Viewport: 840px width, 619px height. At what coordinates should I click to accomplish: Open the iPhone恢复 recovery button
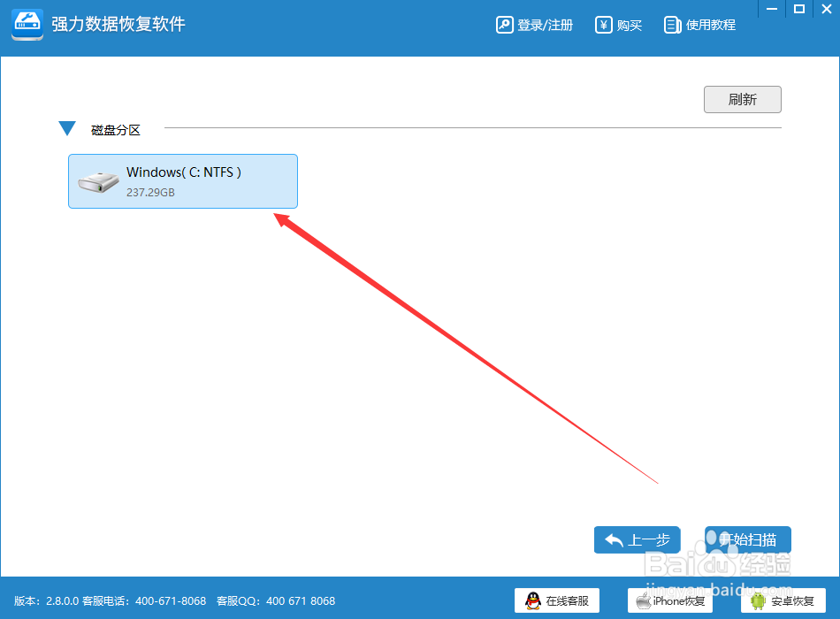(669, 600)
